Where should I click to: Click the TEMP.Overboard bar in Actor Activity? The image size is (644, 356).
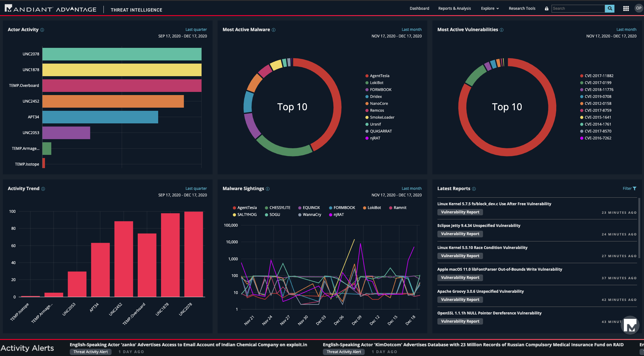[122, 86]
